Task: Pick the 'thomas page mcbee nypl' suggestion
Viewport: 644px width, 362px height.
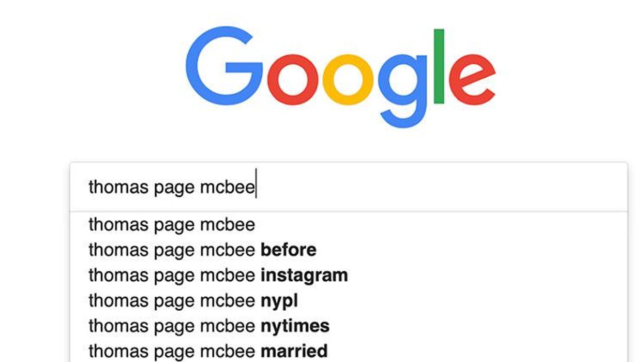Action: click(194, 300)
